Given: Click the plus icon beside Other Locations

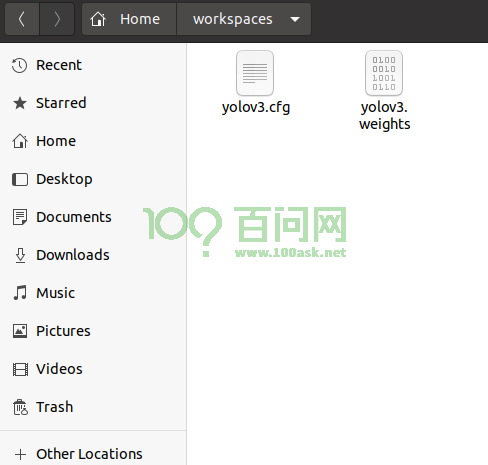Looking at the screenshot, I should click(x=20, y=454).
